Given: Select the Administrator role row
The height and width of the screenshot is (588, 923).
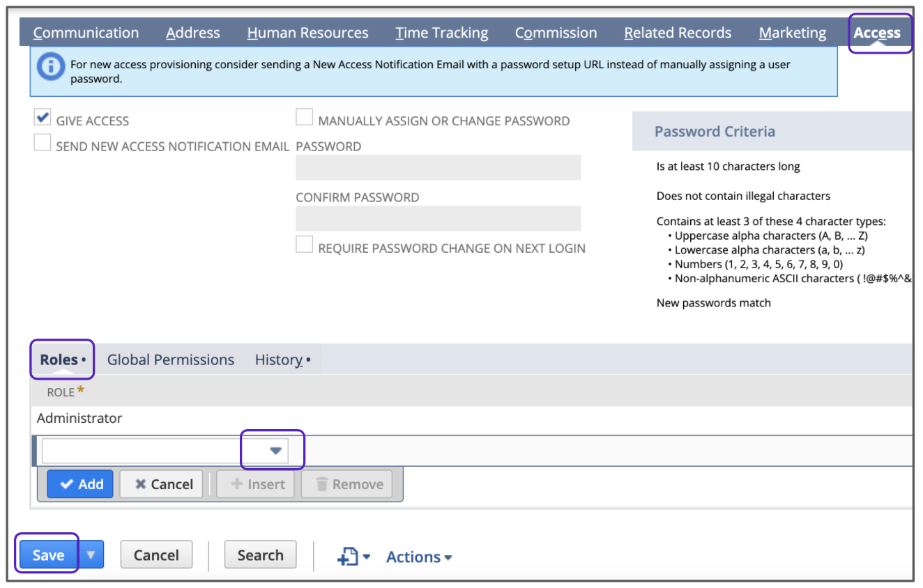Looking at the screenshot, I should tap(79, 418).
